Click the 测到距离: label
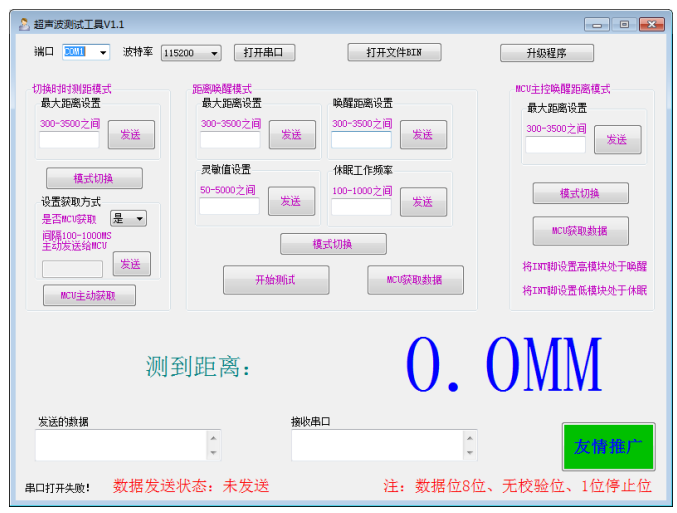This screenshot has height=513, width=677. [x=198, y=367]
